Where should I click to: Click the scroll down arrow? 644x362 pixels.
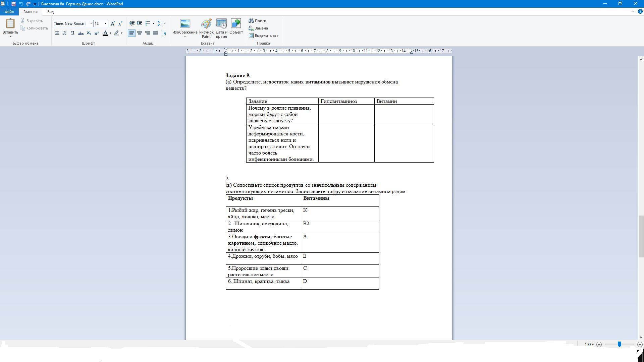pos(641,337)
